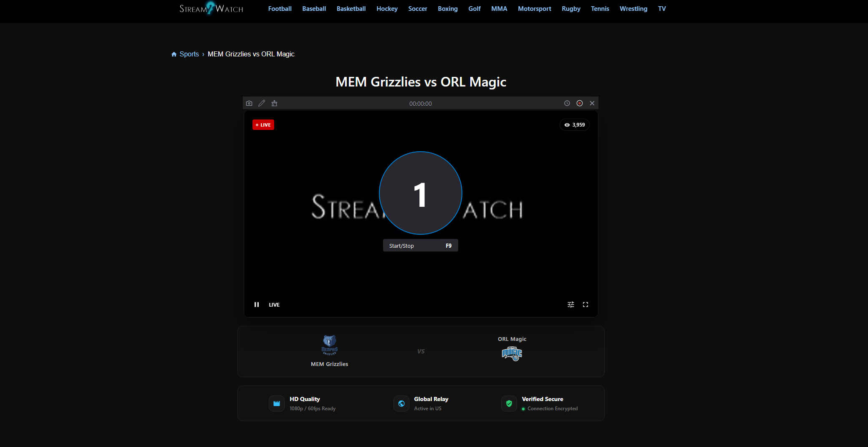868x447 pixels.
Task: Open the Basketball section
Action: click(x=351, y=8)
